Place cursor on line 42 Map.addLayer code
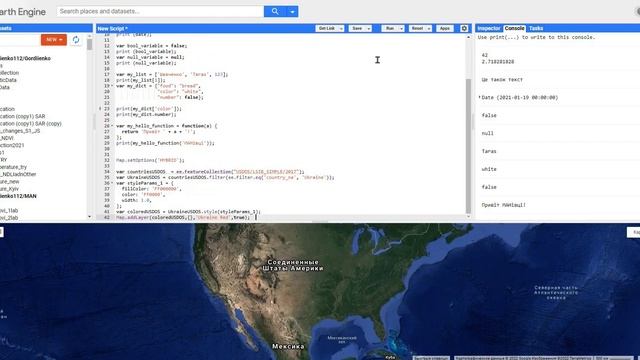This screenshot has height=360, width=640. tap(183, 218)
